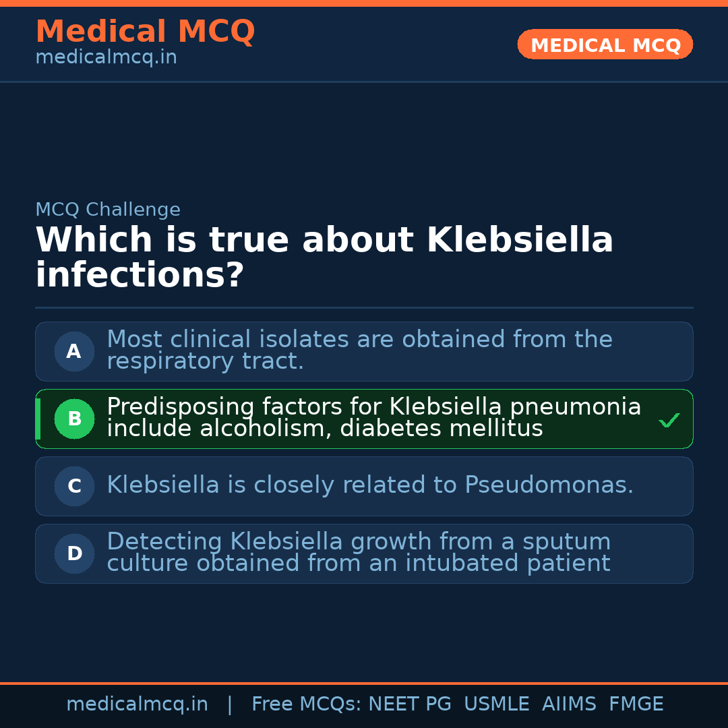Open the medicalmcq.in link under the title
This screenshot has width=728, height=728.
106,58
